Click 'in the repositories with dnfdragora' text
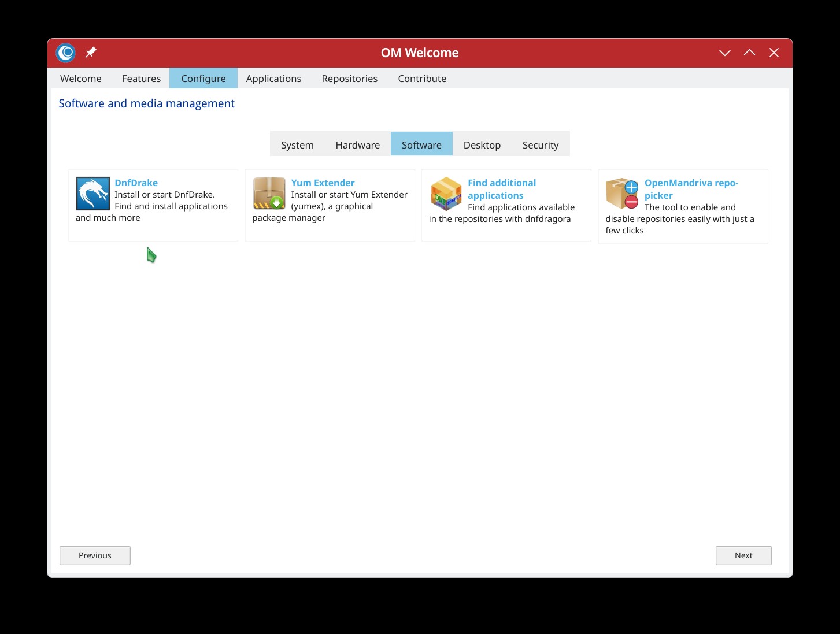 click(x=499, y=219)
